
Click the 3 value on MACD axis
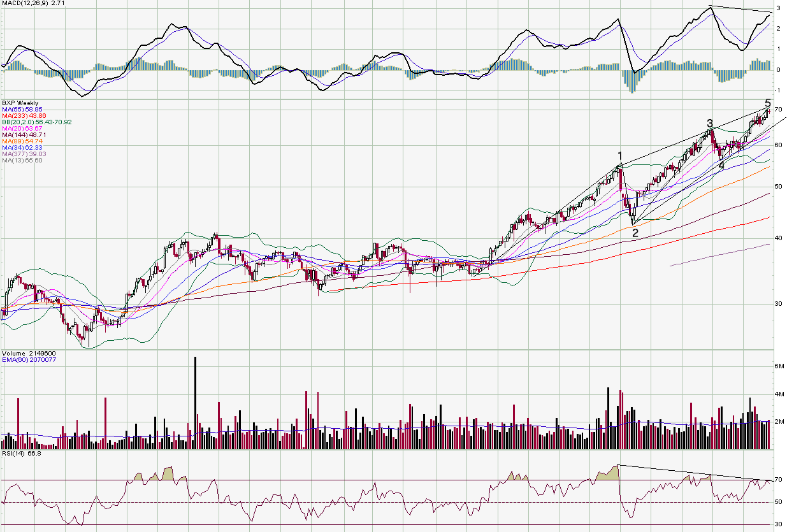tap(779, 8)
